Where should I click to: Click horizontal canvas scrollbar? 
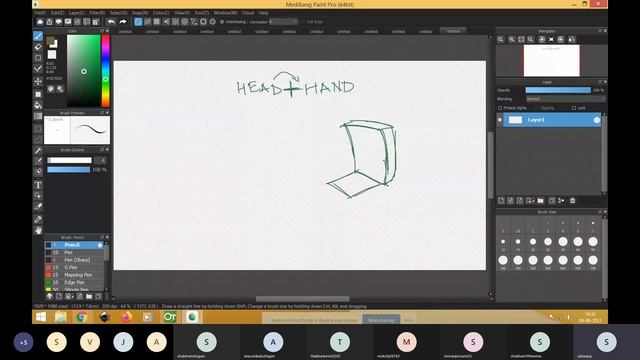[302, 299]
